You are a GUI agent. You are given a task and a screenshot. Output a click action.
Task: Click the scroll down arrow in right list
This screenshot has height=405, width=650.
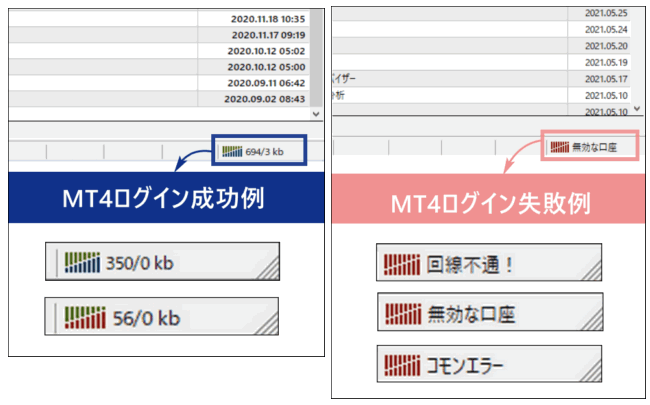[x=637, y=109]
